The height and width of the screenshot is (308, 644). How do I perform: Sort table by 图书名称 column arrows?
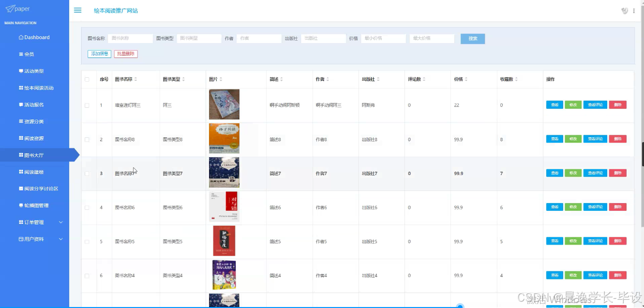coord(135,79)
